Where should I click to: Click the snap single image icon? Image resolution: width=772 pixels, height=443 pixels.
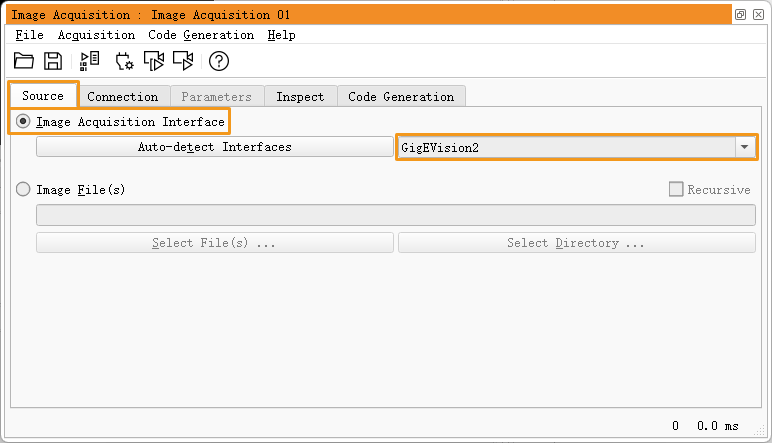(154, 61)
